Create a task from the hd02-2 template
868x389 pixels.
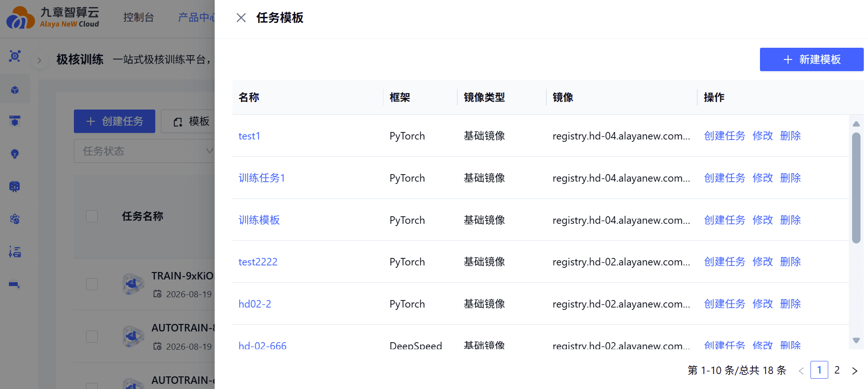point(724,304)
